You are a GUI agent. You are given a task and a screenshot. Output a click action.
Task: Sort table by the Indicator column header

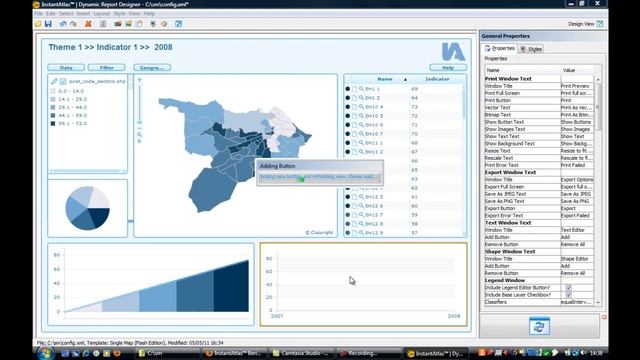(x=437, y=79)
